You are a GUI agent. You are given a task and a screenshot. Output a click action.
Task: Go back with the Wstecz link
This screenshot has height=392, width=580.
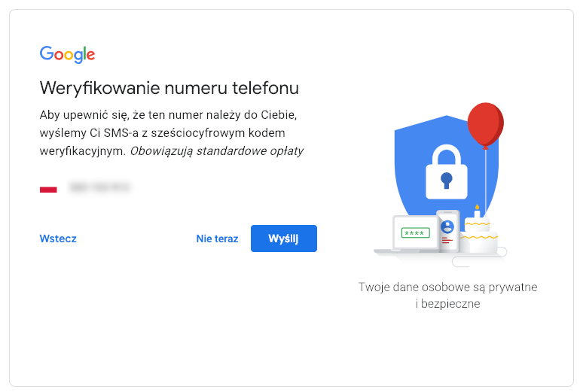tap(58, 239)
